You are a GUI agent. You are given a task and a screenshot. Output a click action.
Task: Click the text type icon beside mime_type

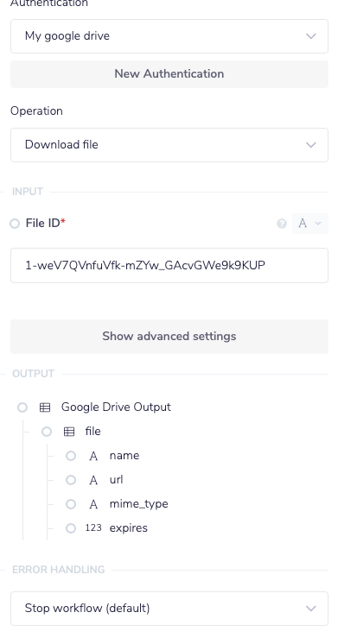[93, 504]
